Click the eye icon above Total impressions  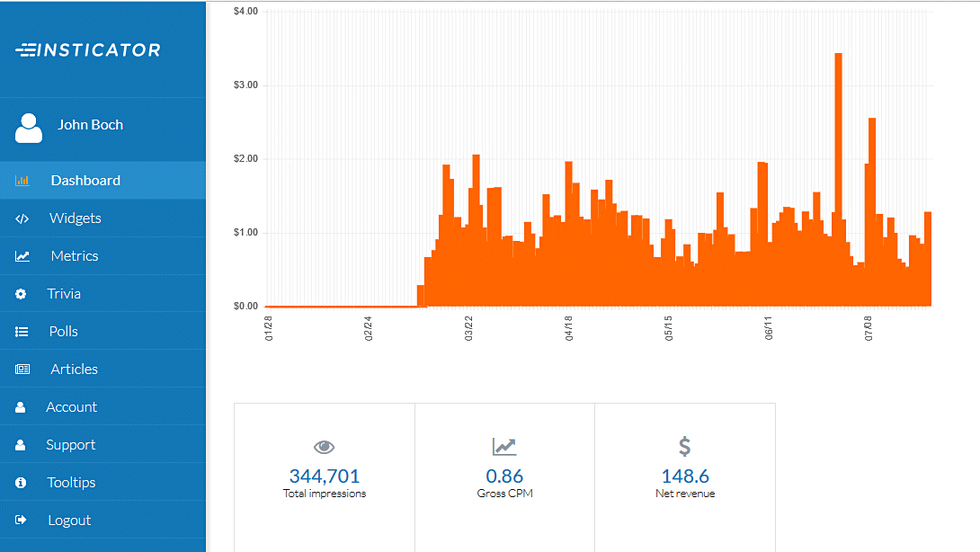[325, 447]
